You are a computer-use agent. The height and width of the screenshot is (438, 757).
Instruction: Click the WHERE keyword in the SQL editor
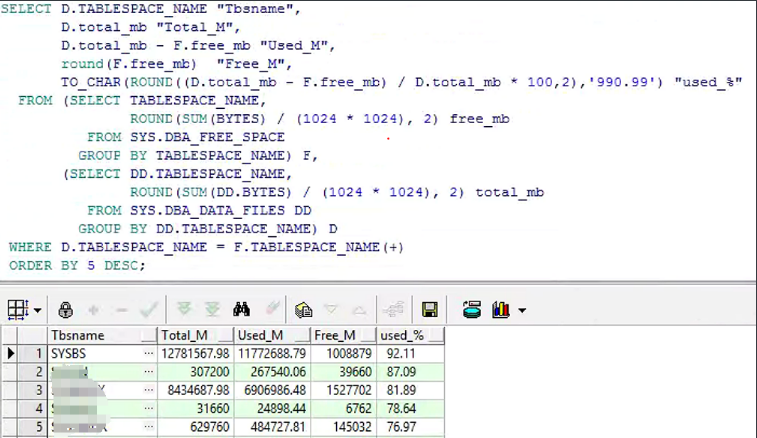(30, 247)
